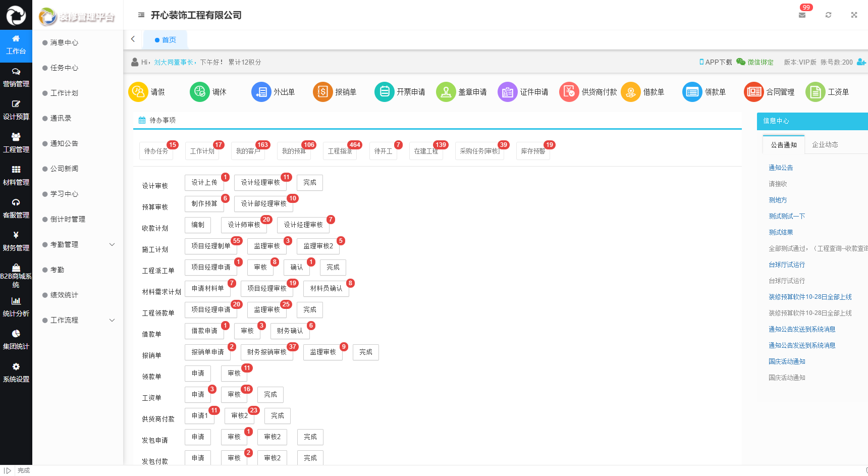
Task: Toggle the sidebar collapse menu icon
Action: pyautogui.click(x=141, y=15)
